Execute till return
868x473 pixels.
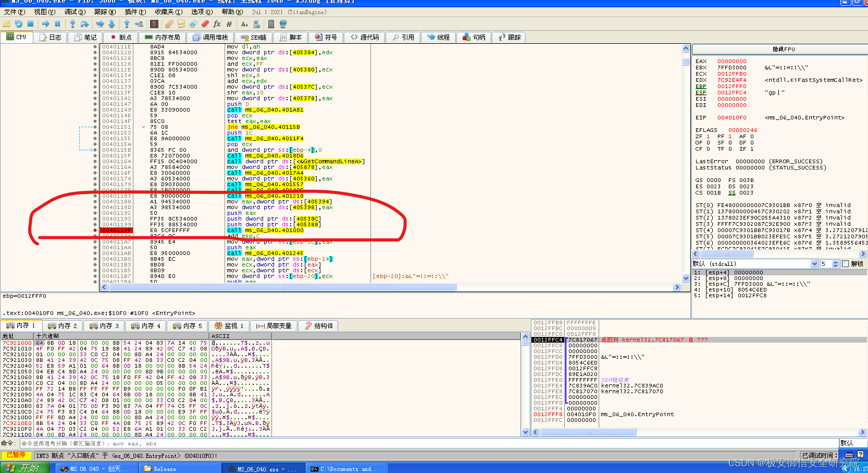(127, 24)
